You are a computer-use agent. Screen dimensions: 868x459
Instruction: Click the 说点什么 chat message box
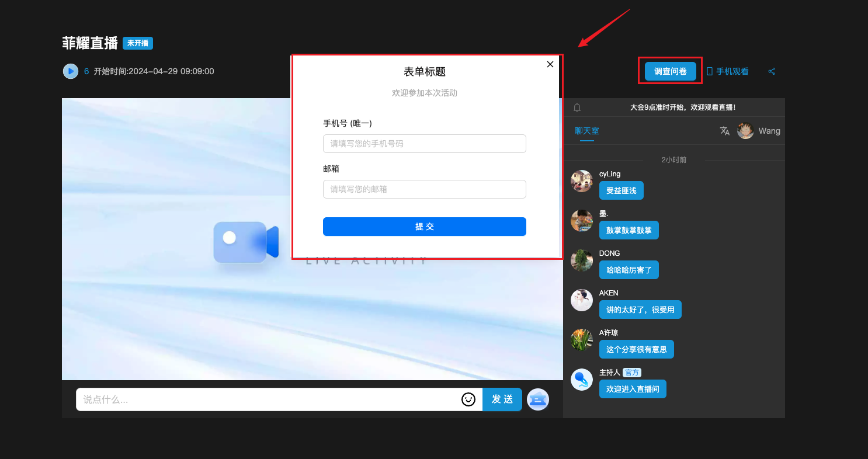tap(269, 399)
